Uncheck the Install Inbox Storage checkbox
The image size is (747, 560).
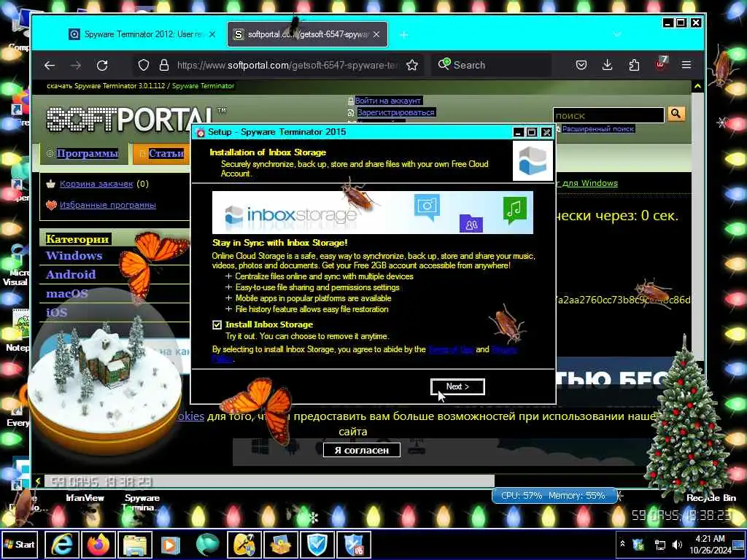coord(217,324)
